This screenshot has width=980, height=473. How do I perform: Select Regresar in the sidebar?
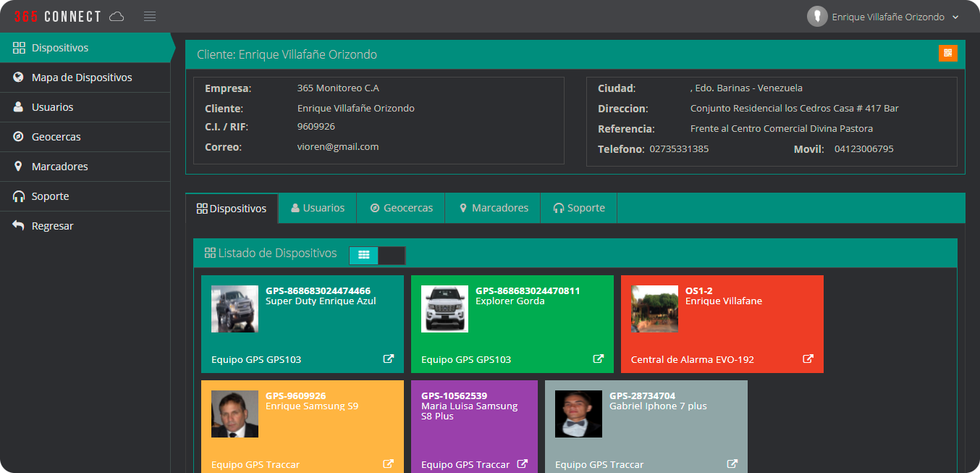point(52,226)
